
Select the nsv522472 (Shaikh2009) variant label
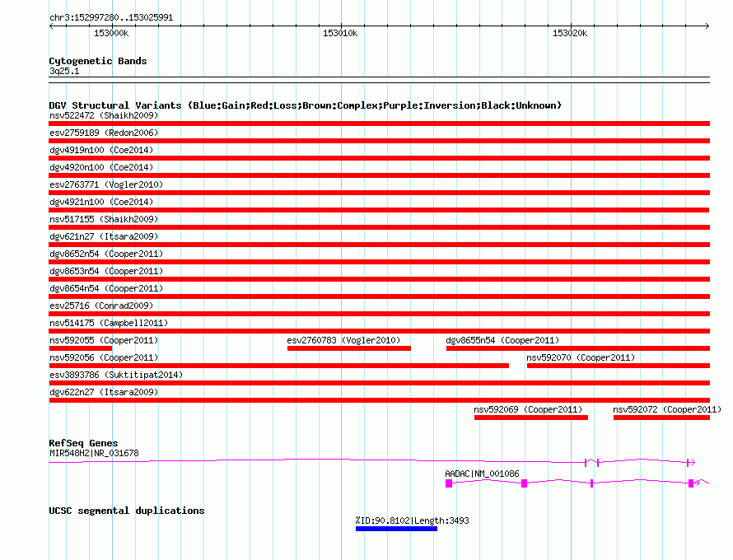click(x=104, y=115)
